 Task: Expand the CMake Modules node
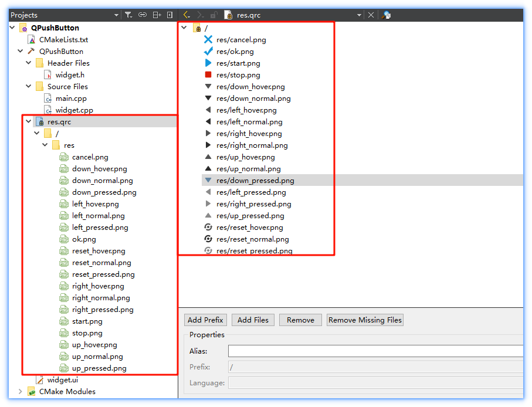[21, 392]
